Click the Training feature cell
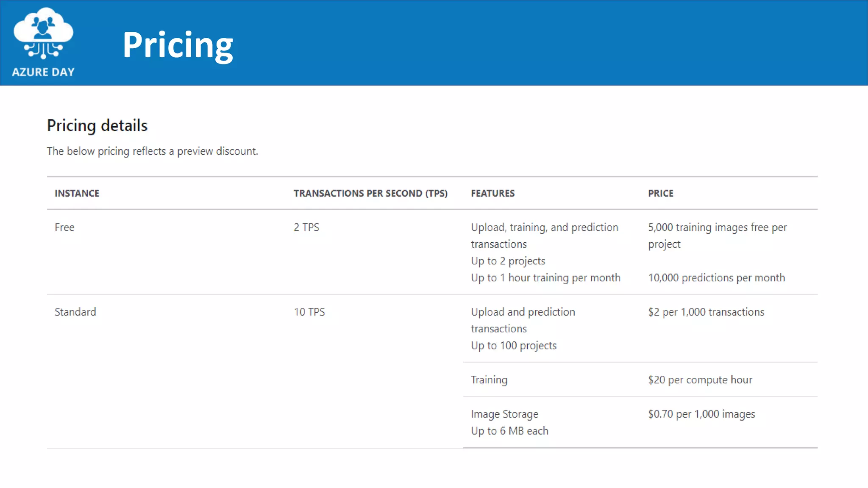This screenshot has height=488, width=868. [489, 380]
